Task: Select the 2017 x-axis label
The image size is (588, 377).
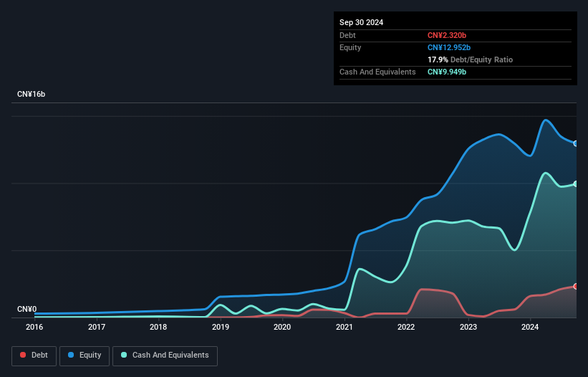Action: (97, 327)
